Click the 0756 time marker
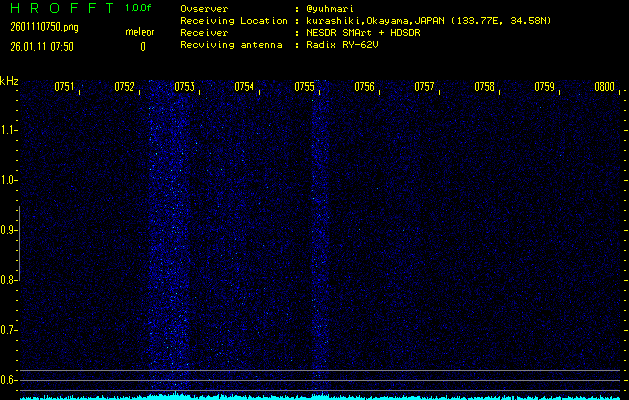Image resolution: width=629 pixels, height=400 pixels. [364, 87]
